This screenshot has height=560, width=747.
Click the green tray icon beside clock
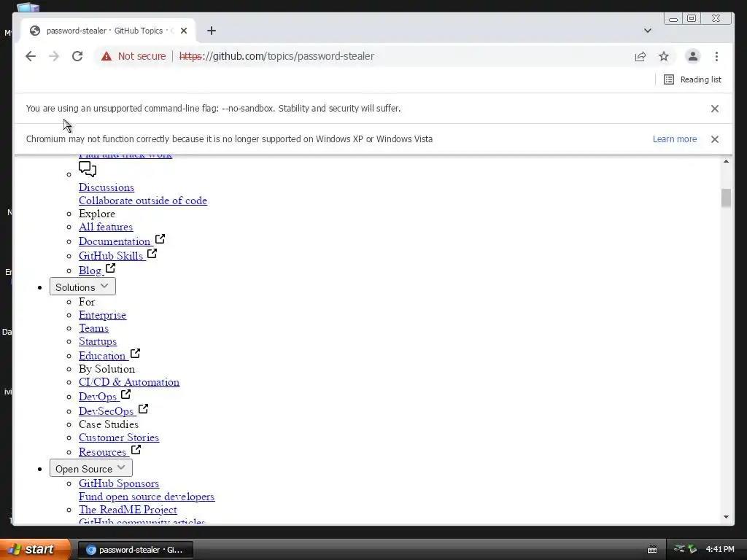click(x=692, y=549)
